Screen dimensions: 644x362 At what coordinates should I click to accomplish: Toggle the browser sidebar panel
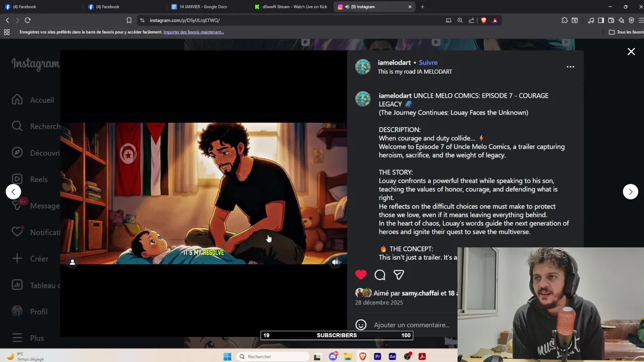pyautogui.click(x=601, y=20)
